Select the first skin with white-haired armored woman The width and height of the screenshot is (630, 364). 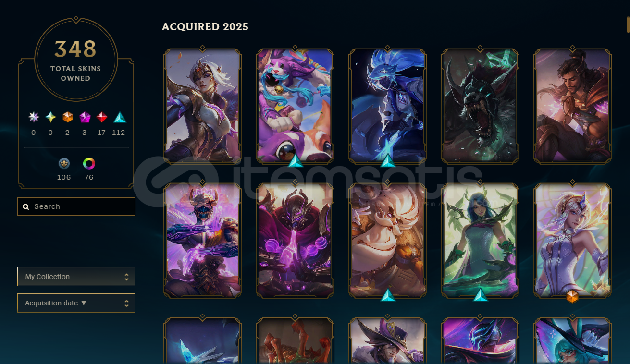pyautogui.click(x=202, y=106)
